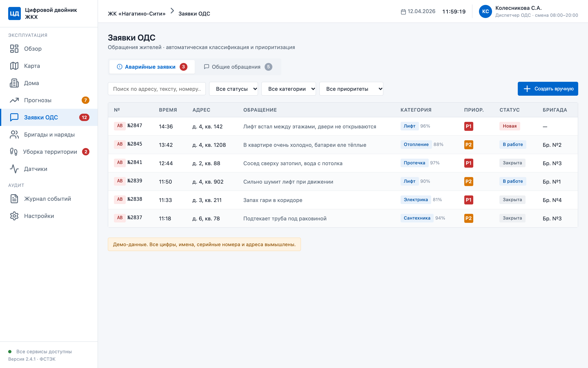Viewport: 588px width, 368px height.
Task: Click ЖК «Нагатино-Сити» breadcrumb link
Action: (137, 14)
